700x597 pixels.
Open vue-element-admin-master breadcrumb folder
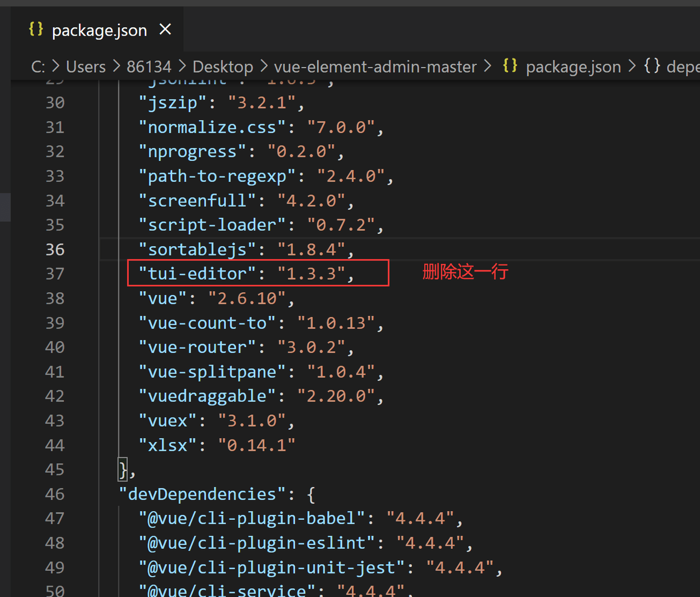click(x=375, y=67)
